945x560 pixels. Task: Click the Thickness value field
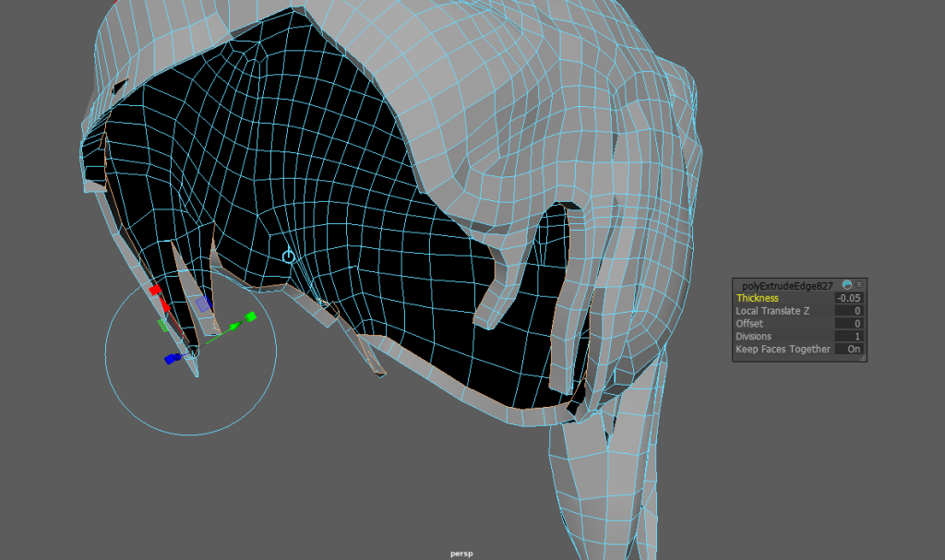(848, 298)
